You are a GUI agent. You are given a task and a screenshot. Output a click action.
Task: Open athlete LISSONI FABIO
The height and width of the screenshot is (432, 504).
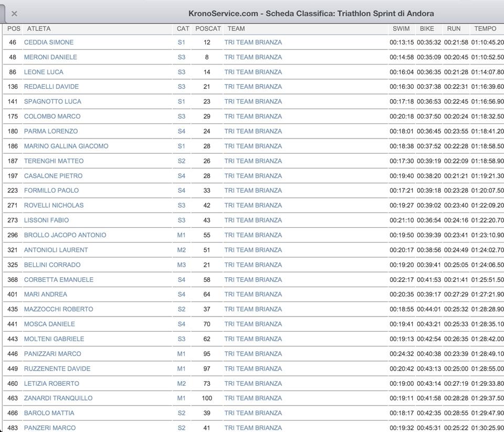46,220
